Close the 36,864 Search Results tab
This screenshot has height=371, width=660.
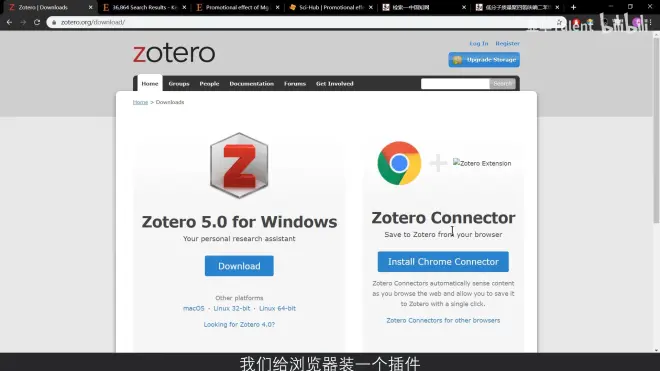(x=184, y=7)
